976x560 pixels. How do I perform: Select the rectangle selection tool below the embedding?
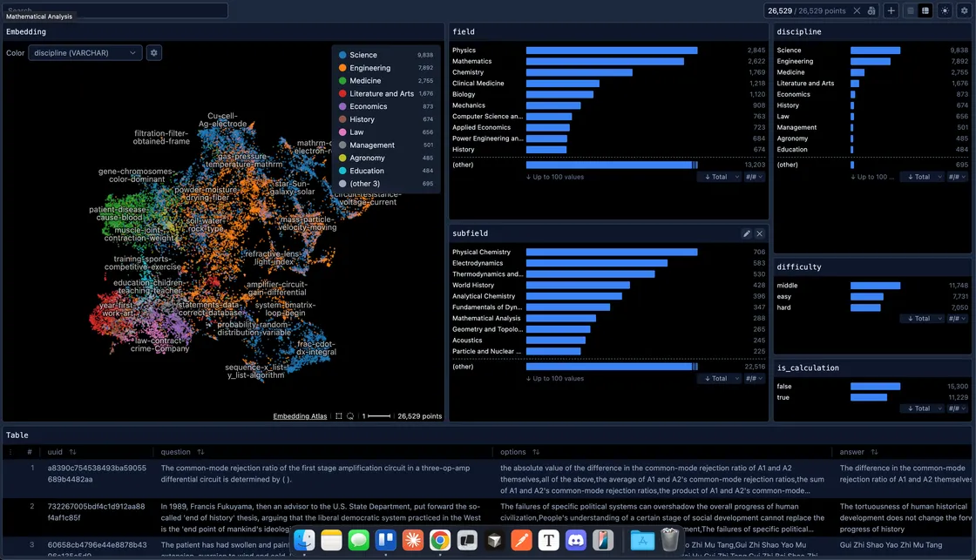[x=340, y=415]
